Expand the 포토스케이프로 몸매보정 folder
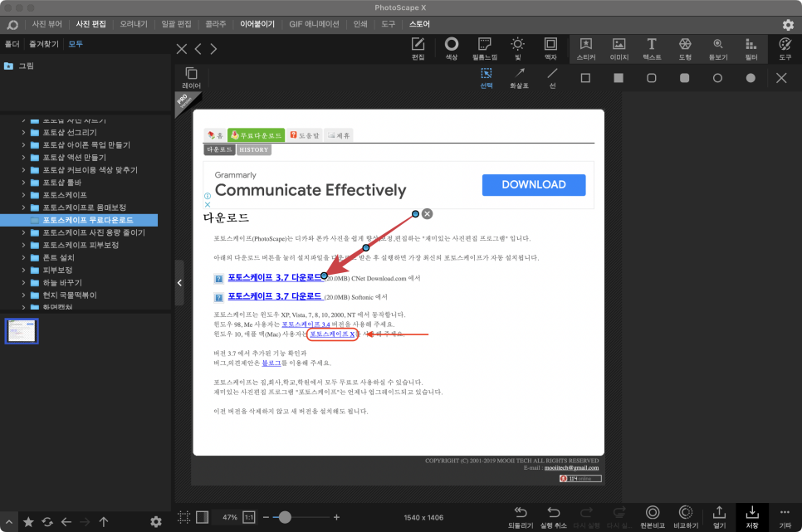Viewport: 802px width, 532px height. (x=23, y=207)
